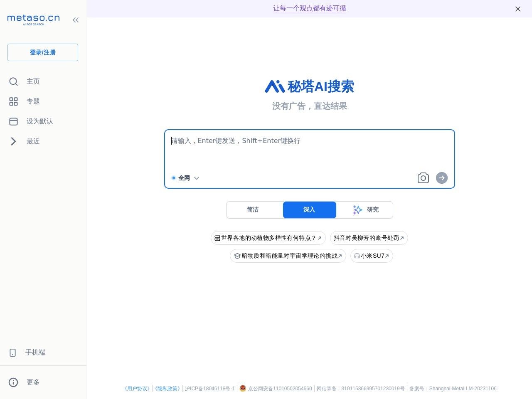This screenshot has width=532, height=399.
Task: Open 手机端 mobile option
Action: point(35,352)
